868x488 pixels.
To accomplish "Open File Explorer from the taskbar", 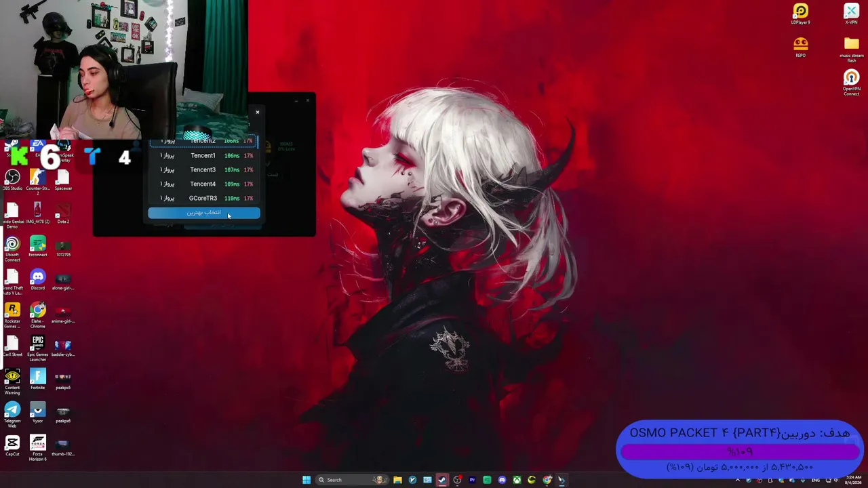I will (397, 480).
